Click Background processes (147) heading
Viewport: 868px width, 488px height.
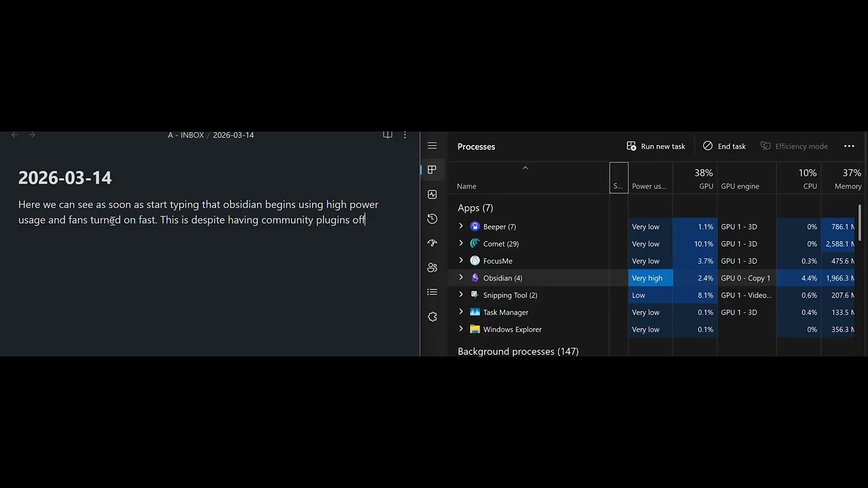[518, 351]
